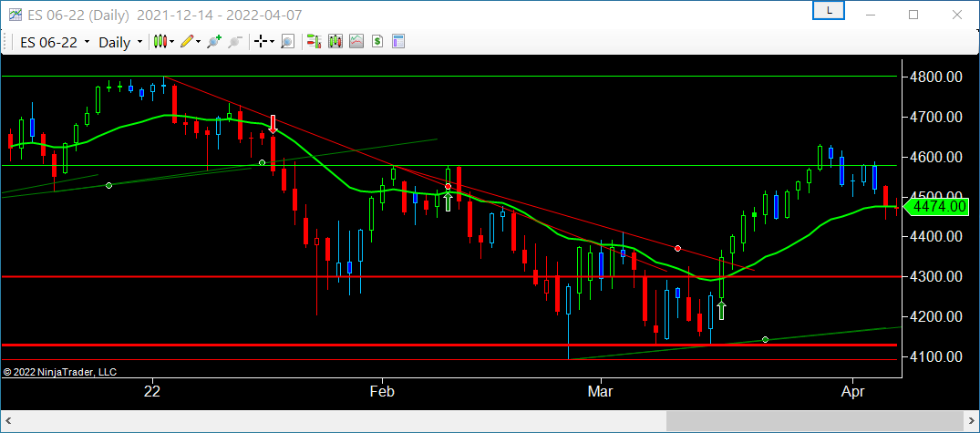Click the green 4474.00 price marker
Viewport: 980px width, 433px height.
click(x=936, y=206)
